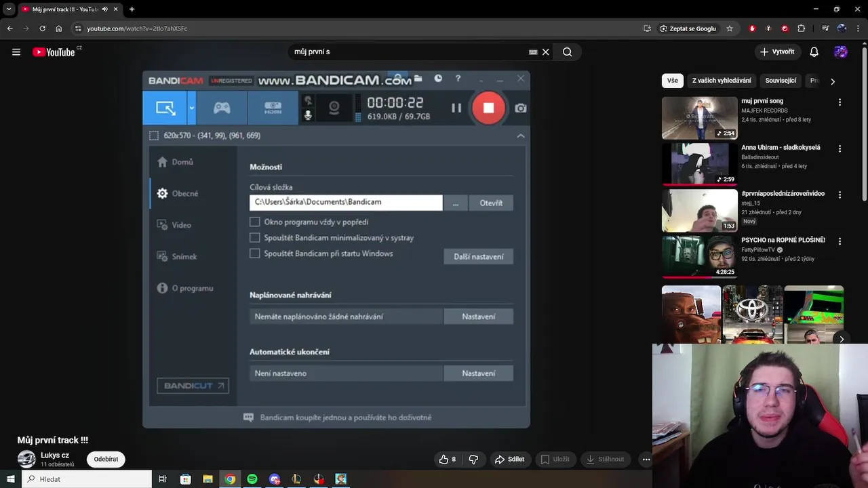Open Bandicam help question mark icon
The image size is (868, 488).
click(x=458, y=79)
